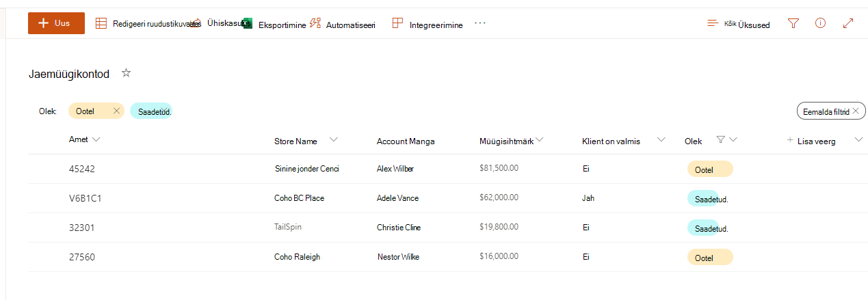
Task: Expand the Klient on valmis column dropdown
Action: point(661,139)
